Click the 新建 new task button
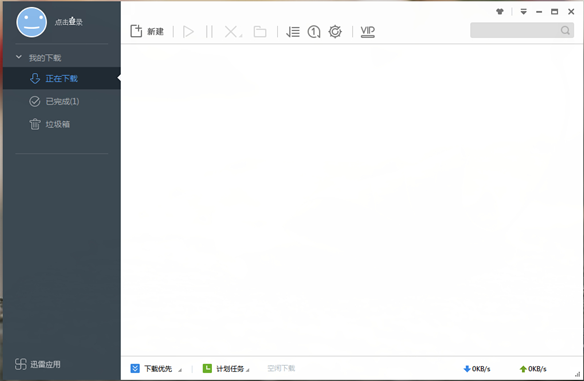The height and width of the screenshot is (381, 584). tap(147, 31)
